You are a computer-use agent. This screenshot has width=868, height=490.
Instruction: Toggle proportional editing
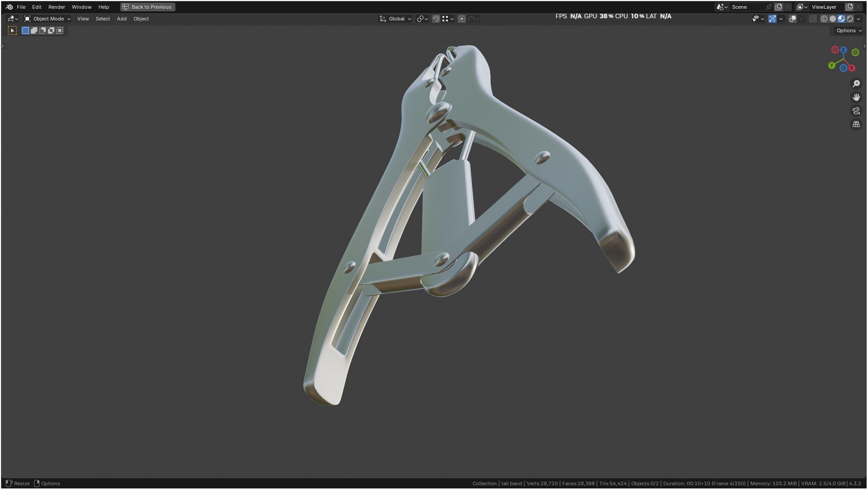click(462, 19)
